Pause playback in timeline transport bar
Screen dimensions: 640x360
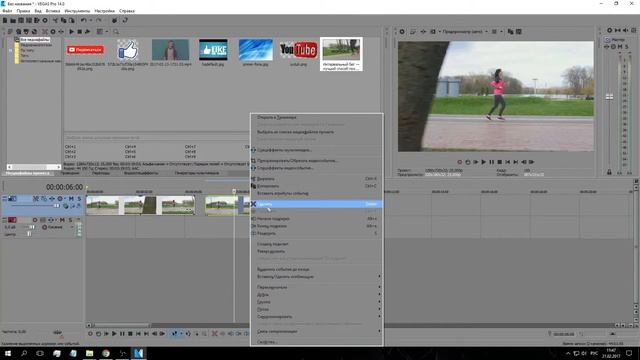coord(122,334)
